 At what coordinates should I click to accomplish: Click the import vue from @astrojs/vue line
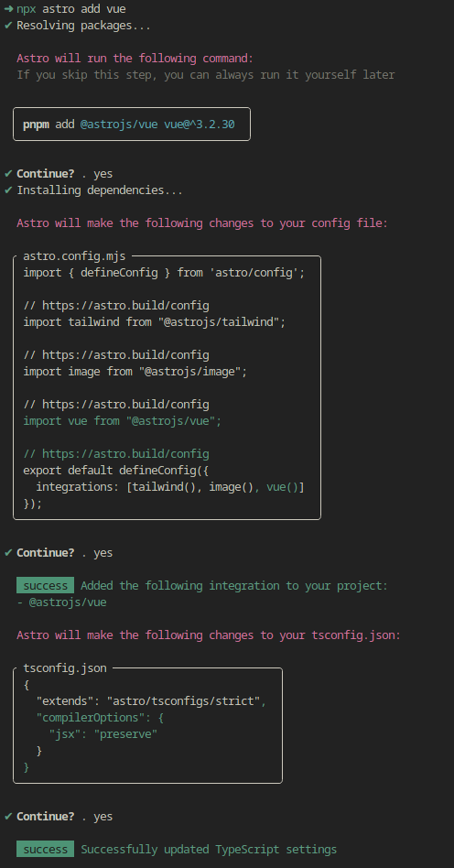(x=123, y=421)
